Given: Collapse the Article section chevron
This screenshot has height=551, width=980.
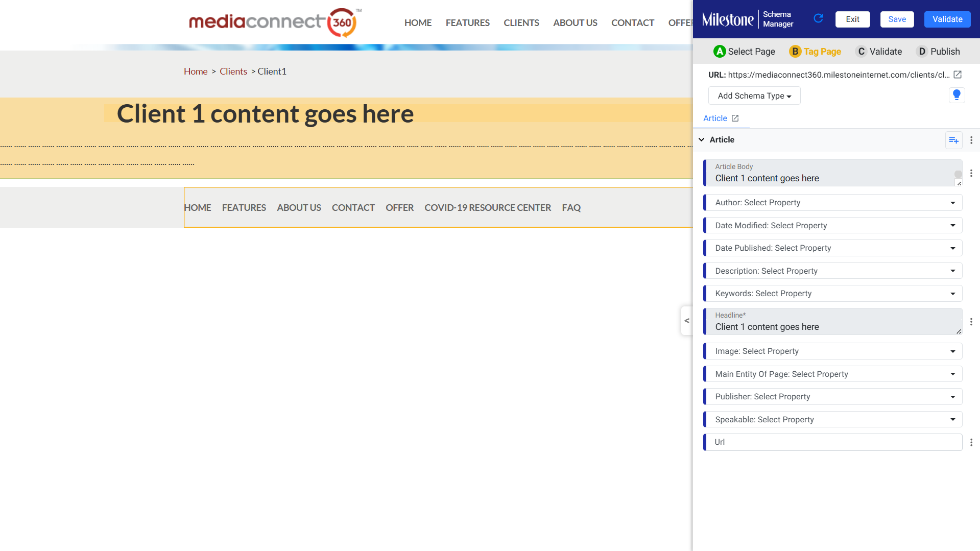Looking at the screenshot, I should click(x=702, y=139).
